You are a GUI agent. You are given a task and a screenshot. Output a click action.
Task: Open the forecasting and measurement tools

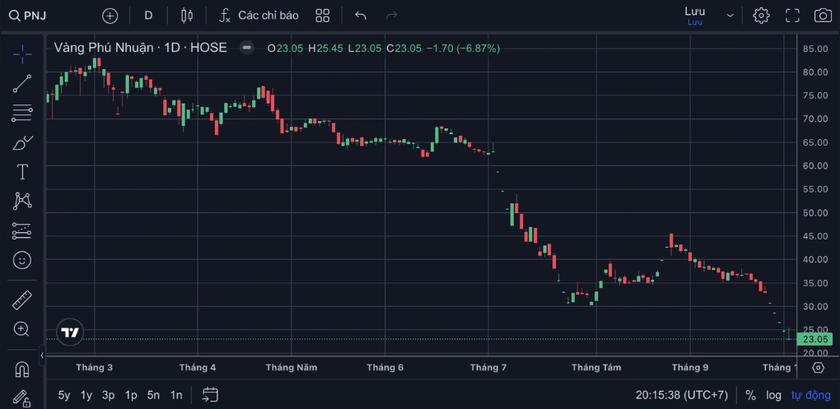tap(22, 230)
